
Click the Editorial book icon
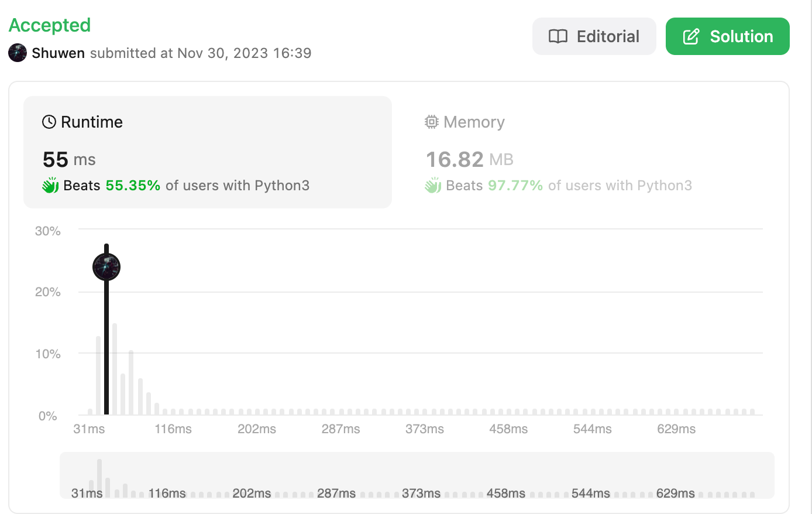[x=558, y=36]
